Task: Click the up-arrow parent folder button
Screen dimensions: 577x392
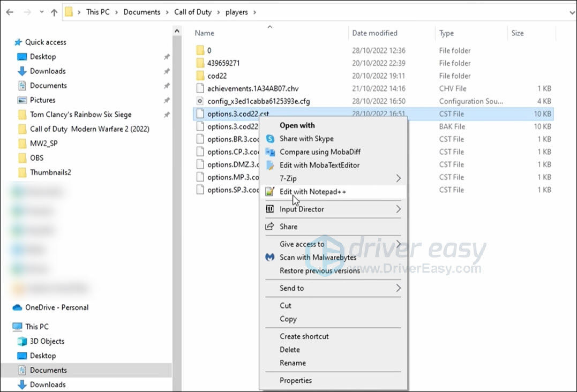Action: click(54, 12)
